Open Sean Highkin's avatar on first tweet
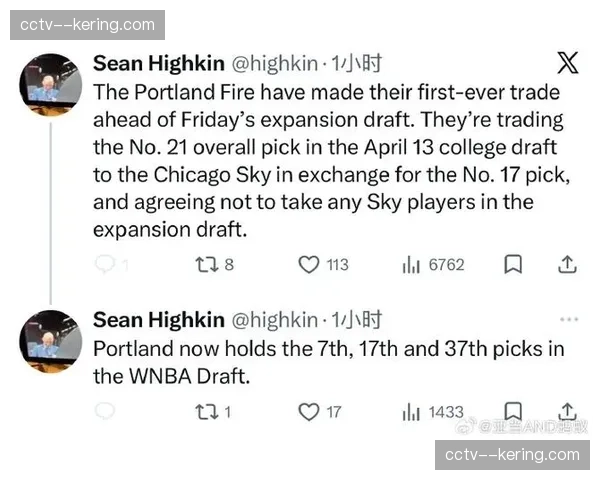Image resolution: width=600 pixels, height=480 pixels. [51, 85]
